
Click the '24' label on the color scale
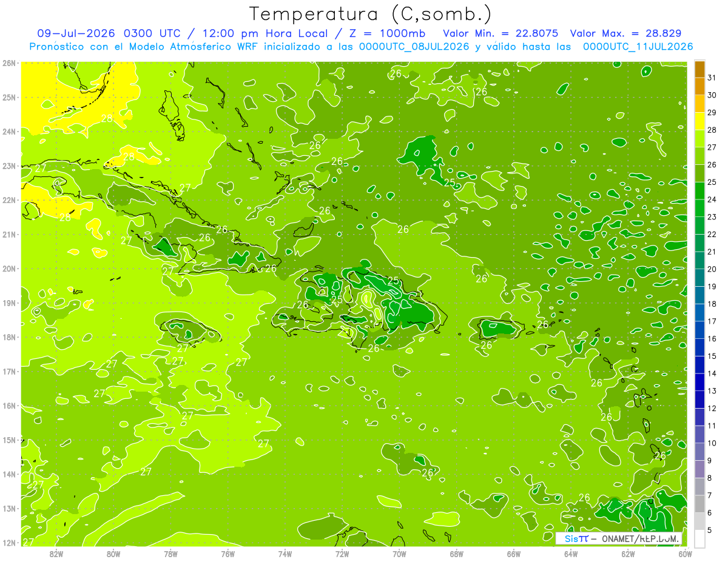712,199
